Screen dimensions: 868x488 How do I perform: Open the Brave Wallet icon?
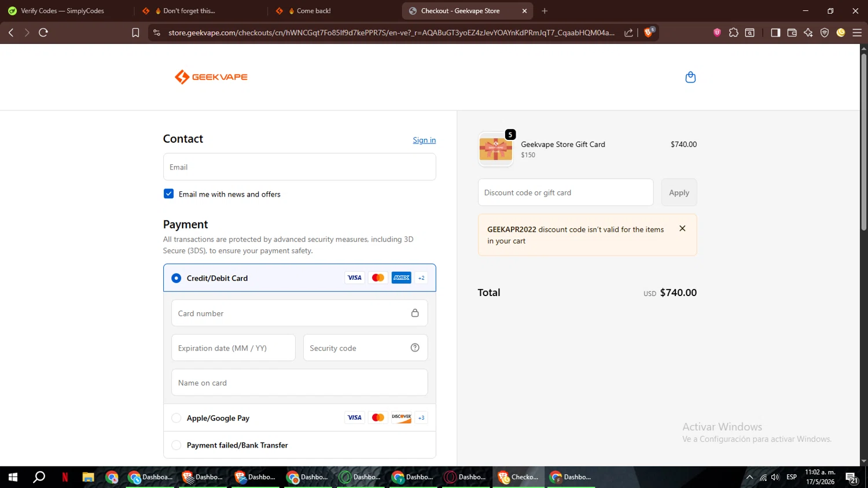(x=792, y=32)
